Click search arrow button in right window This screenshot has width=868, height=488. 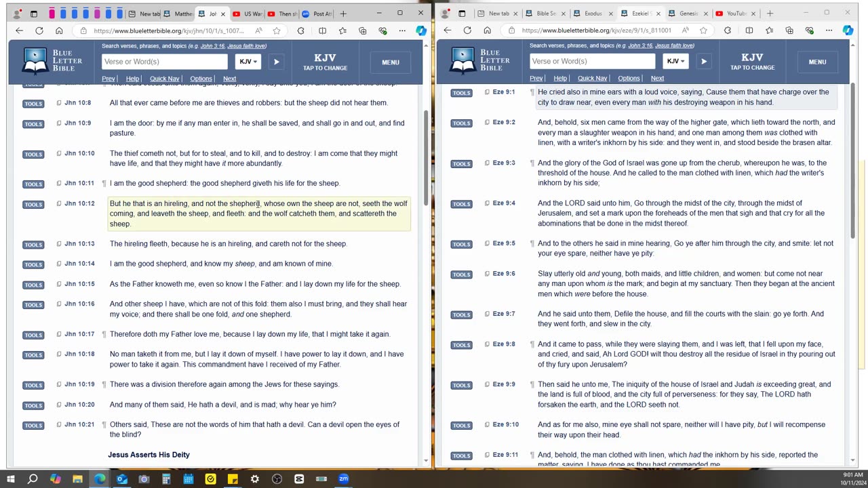point(704,62)
